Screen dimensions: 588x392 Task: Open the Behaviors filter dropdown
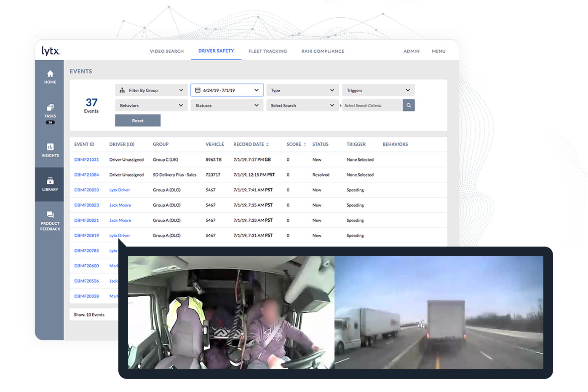pos(152,105)
